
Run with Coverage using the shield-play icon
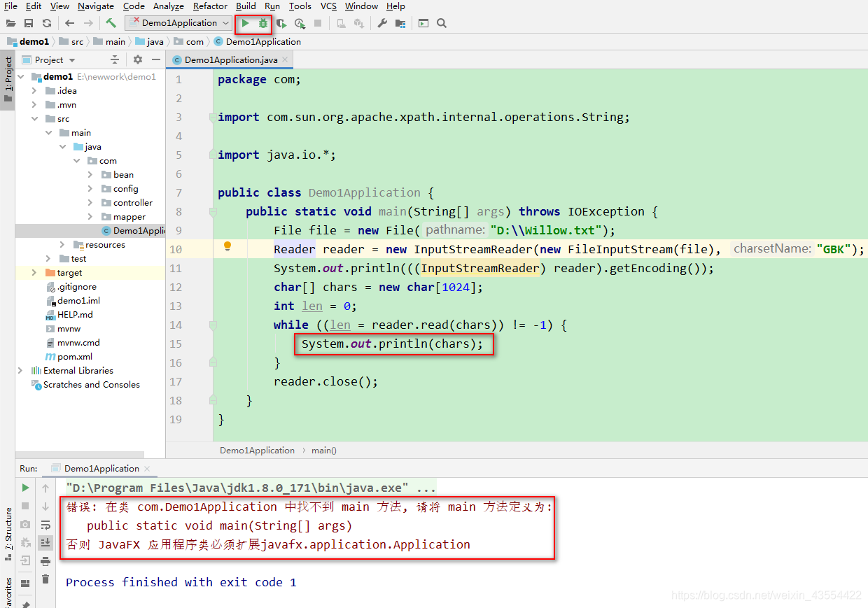click(281, 23)
